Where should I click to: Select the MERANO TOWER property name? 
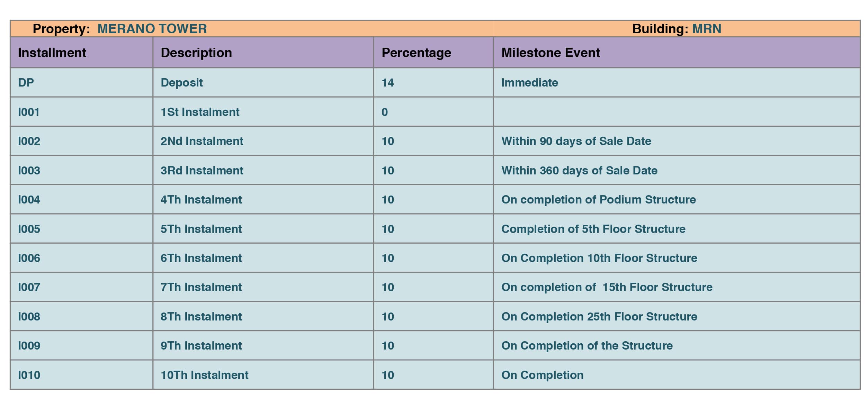pyautogui.click(x=152, y=29)
